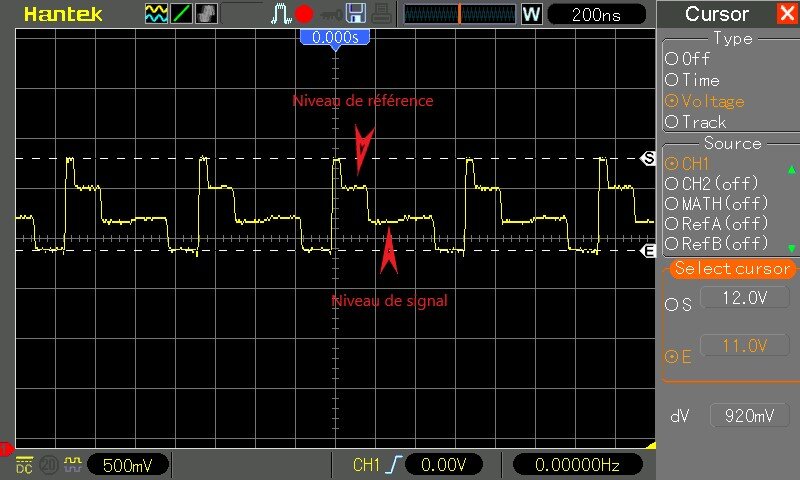Select RefB(off) as cursor source
The height and width of the screenshot is (480, 800).
[x=717, y=243]
